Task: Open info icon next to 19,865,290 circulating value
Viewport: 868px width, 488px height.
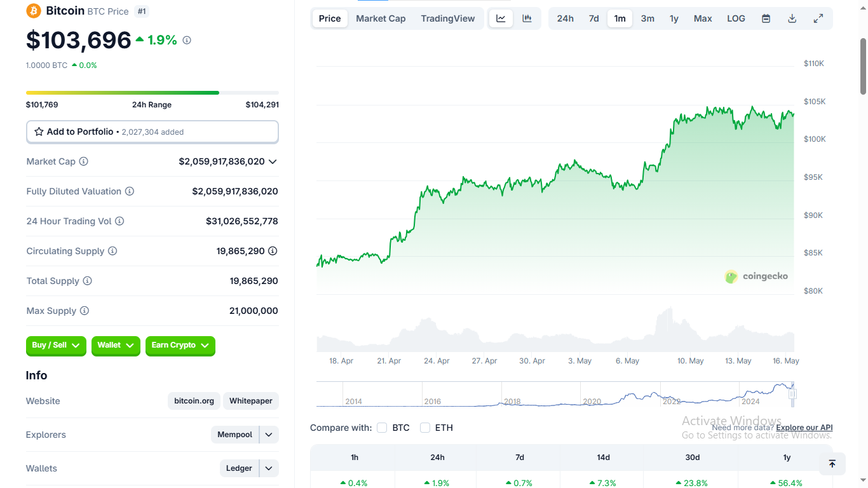Action: pos(273,251)
